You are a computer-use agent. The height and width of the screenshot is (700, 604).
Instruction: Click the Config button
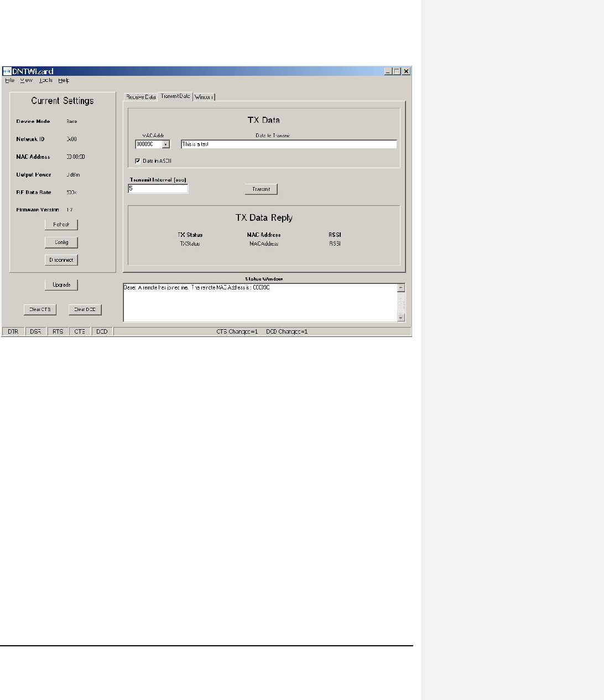[x=61, y=242]
